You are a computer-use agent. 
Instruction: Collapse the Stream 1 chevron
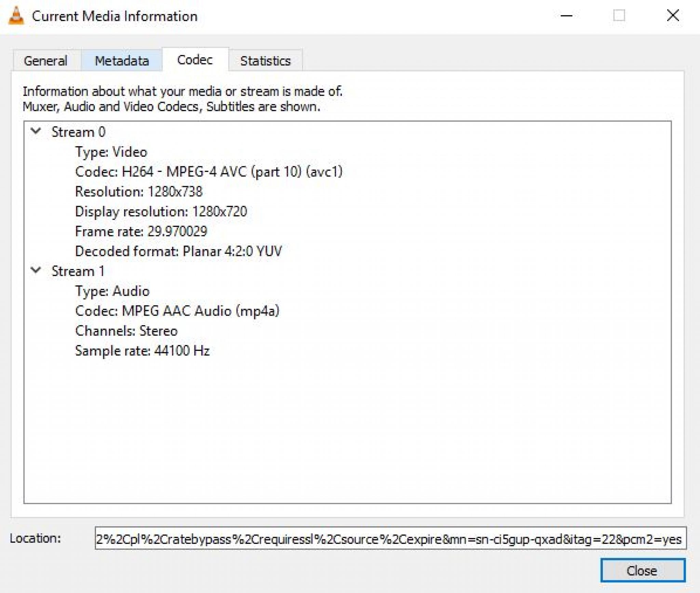[36, 270]
